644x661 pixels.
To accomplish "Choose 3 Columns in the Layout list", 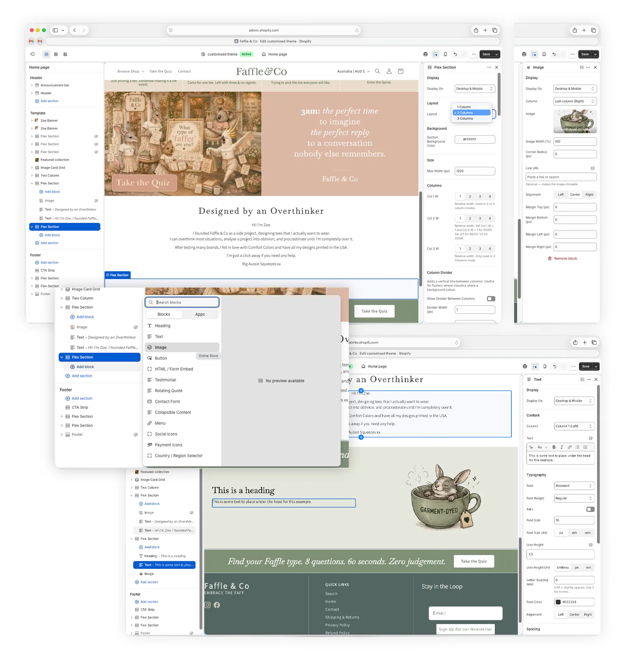I will (x=472, y=118).
